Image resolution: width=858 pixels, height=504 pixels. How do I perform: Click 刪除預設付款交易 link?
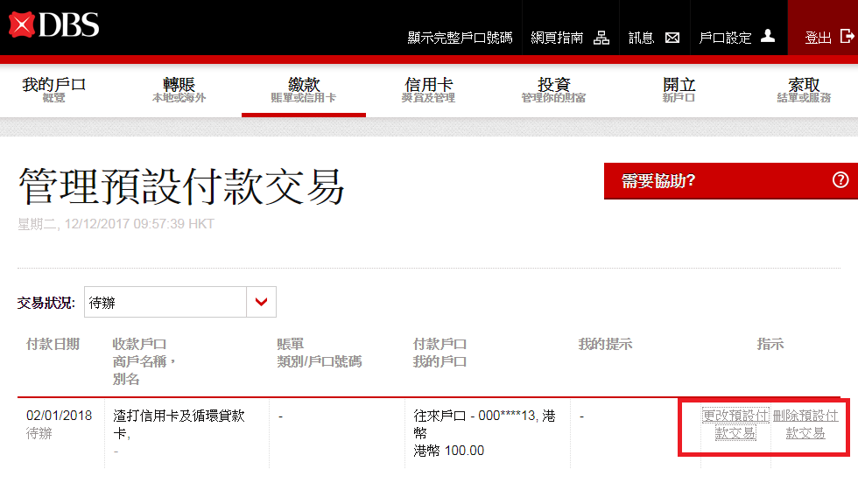(805, 424)
